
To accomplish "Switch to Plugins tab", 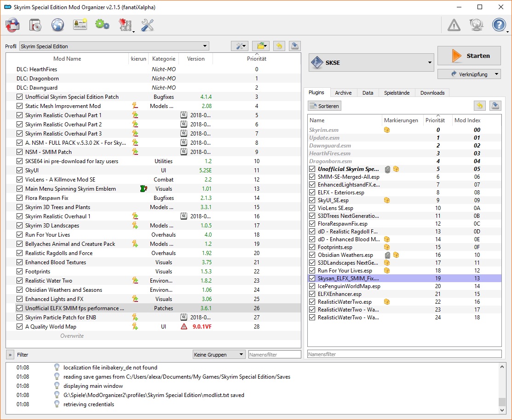I will [x=316, y=93].
